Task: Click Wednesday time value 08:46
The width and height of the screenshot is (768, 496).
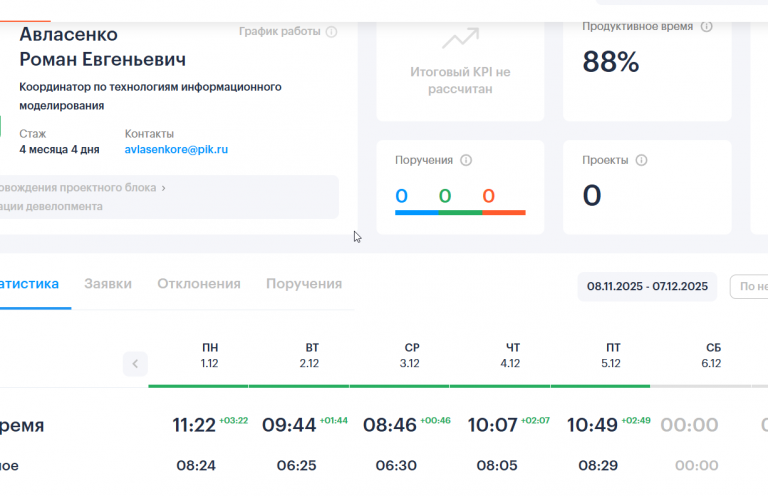Action: [390, 425]
